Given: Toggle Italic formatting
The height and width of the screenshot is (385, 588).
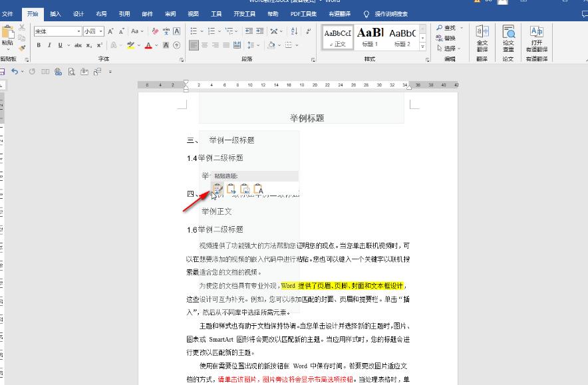Looking at the screenshot, I should coord(49,45).
